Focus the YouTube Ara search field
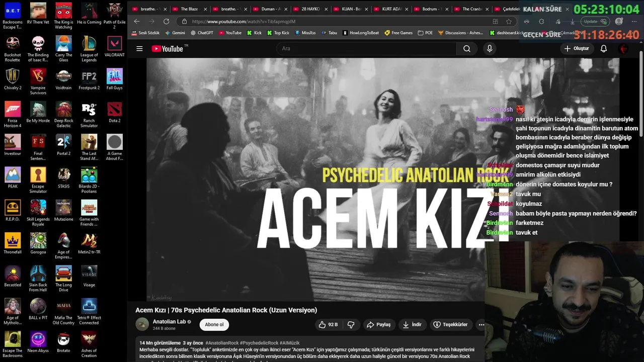 pyautogui.click(x=366, y=49)
